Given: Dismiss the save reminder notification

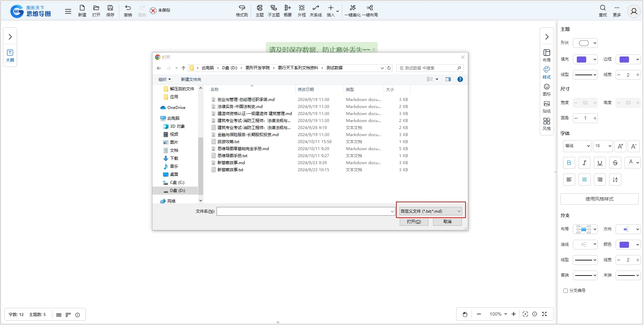Looking at the screenshot, I should pos(374,49).
